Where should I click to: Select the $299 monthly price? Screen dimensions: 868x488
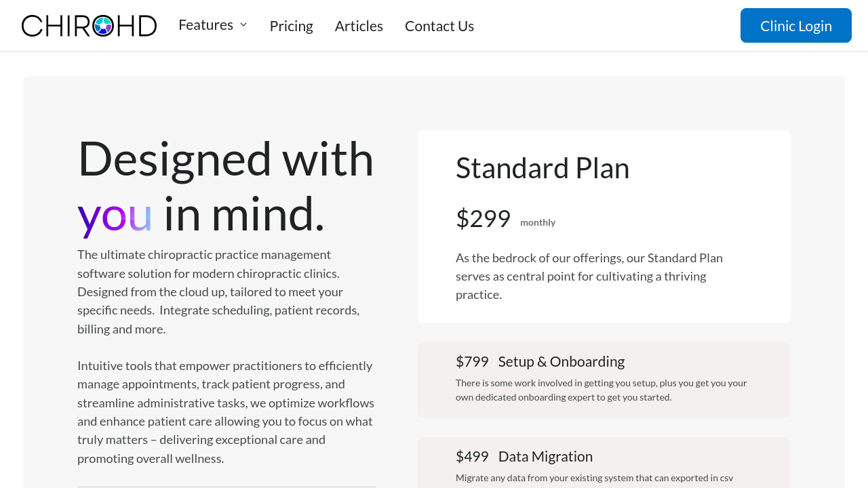483,218
